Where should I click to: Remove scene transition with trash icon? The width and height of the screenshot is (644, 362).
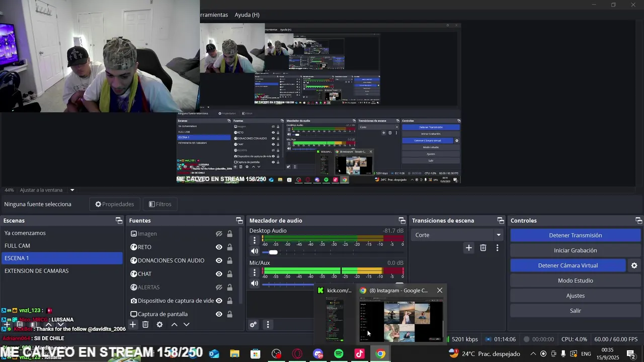pos(483,248)
